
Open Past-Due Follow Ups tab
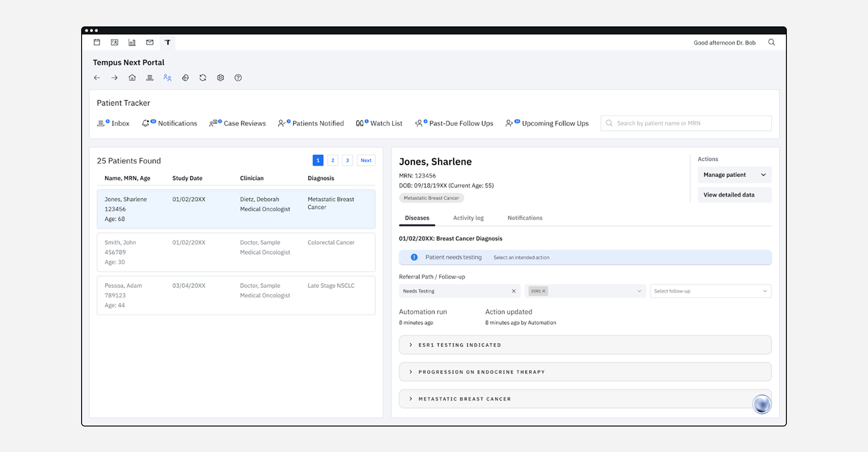click(x=454, y=123)
